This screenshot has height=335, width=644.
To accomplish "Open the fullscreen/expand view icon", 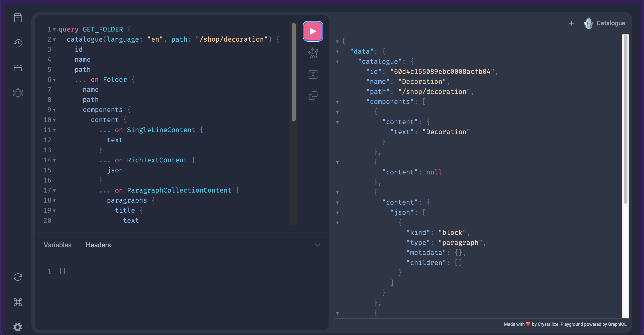I will point(313,75).
